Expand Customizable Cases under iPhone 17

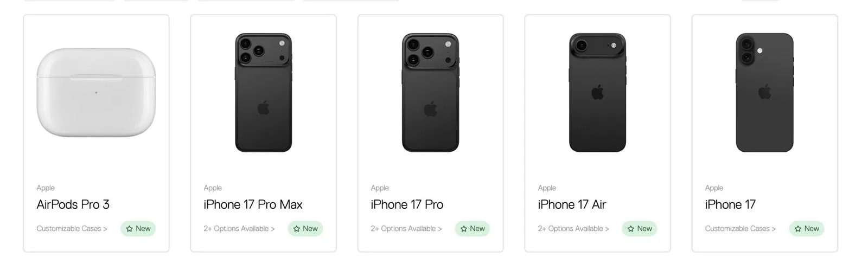pos(740,229)
